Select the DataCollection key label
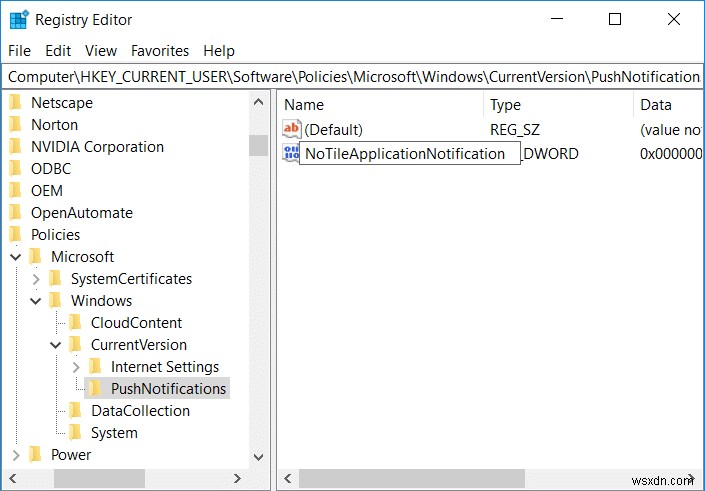705x491 pixels. (x=140, y=411)
